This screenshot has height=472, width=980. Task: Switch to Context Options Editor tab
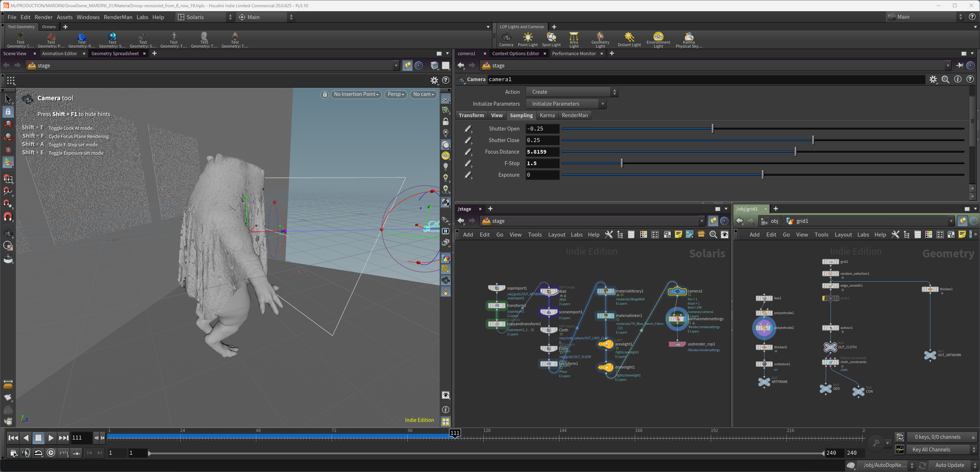pyautogui.click(x=515, y=54)
